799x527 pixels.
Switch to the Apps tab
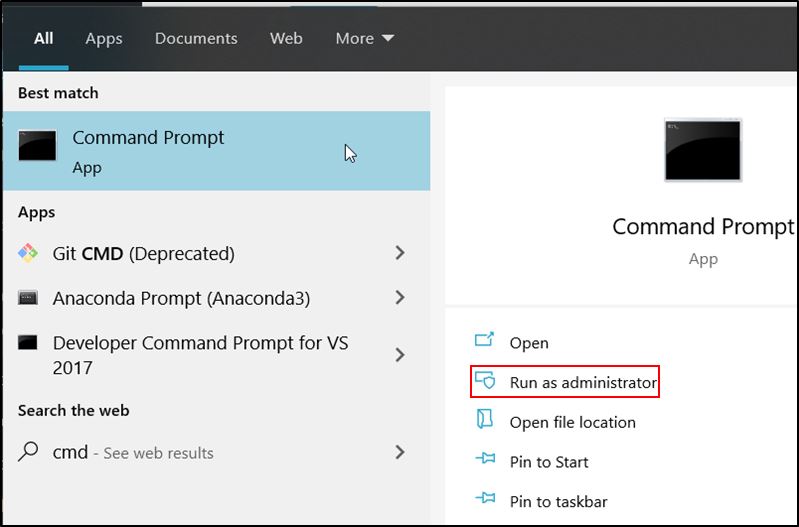(x=104, y=39)
